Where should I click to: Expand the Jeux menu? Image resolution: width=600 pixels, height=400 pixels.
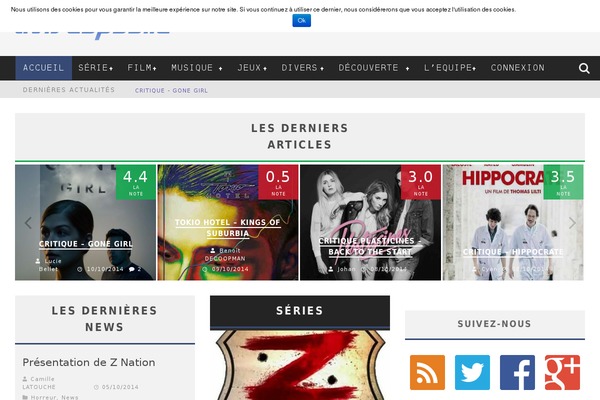pyautogui.click(x=252, y=68)
